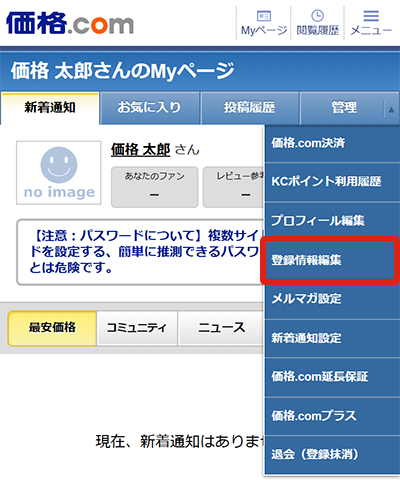This screenshot has height=480, width=400.
Task: Select 退会（登録抹消） menu entry
Action: [332, 454]
